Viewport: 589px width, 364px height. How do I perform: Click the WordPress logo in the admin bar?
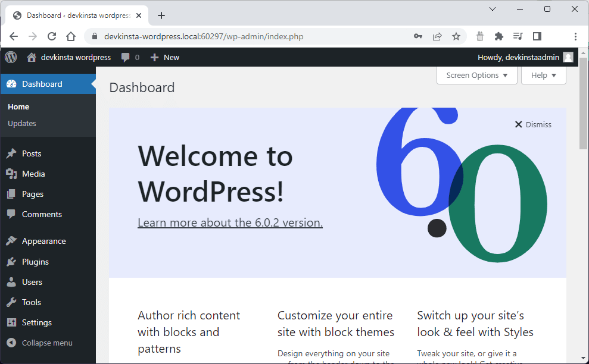click(10, 57)
